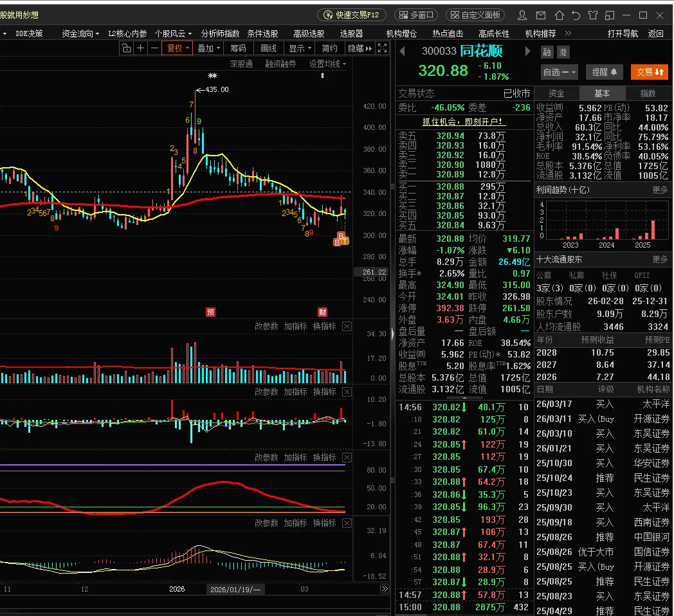The image size is (674, 616).
Task: Open the 设置均线 moving average dropdown
Action: (x=328, y=64)
